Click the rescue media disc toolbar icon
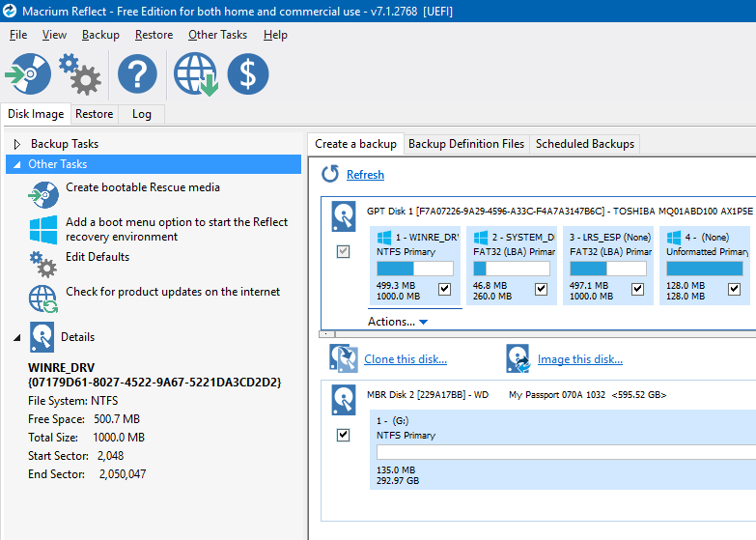This screenshot has width=756, height=540. click(28, 73)
